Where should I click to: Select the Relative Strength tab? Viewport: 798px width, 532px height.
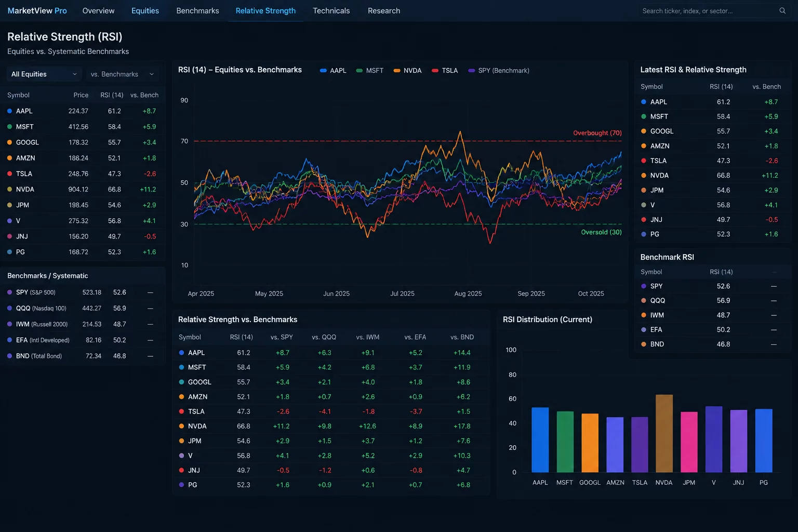pos(265,10)
